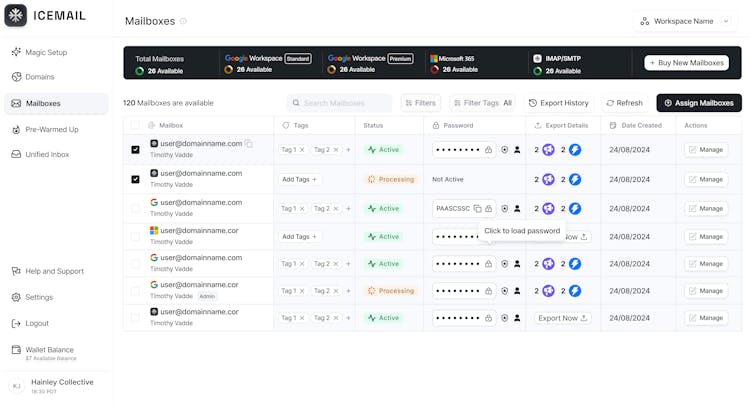Click the Pre-Warmed Up flame icon
The height and width of the screenshot is (406, 750).
(x=16, y=129)
